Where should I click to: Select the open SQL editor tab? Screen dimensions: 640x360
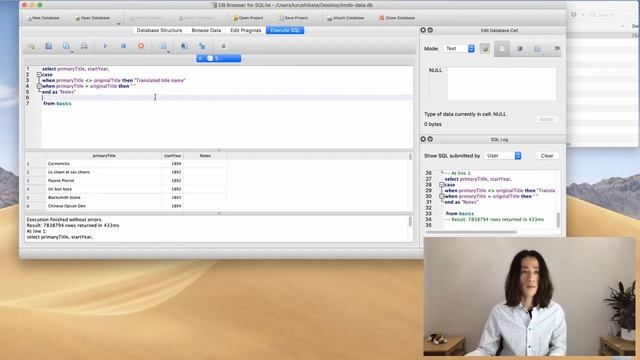(219, 58)
